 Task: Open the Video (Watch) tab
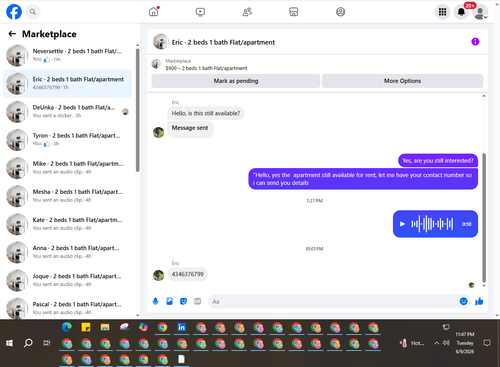200,12
